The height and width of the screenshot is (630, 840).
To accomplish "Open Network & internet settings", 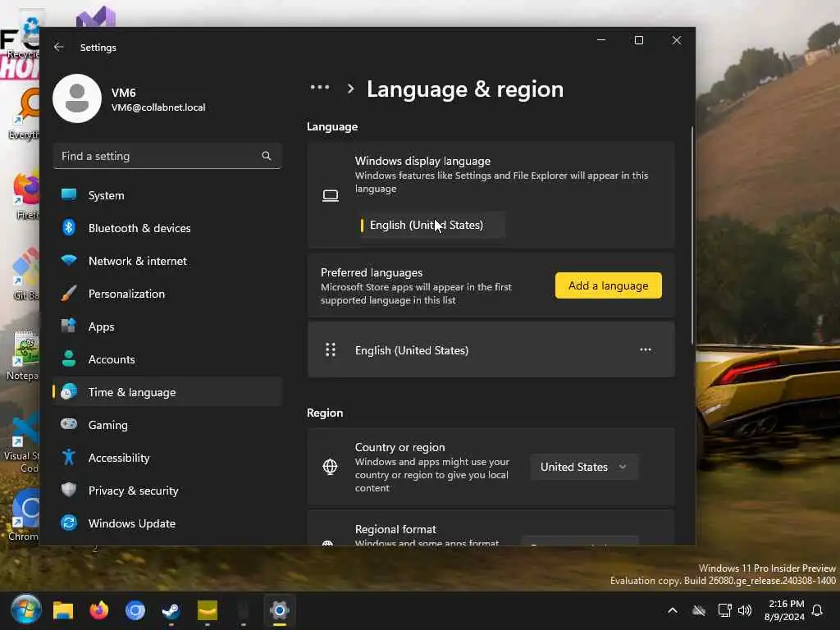I will click(x=167, y=261).
